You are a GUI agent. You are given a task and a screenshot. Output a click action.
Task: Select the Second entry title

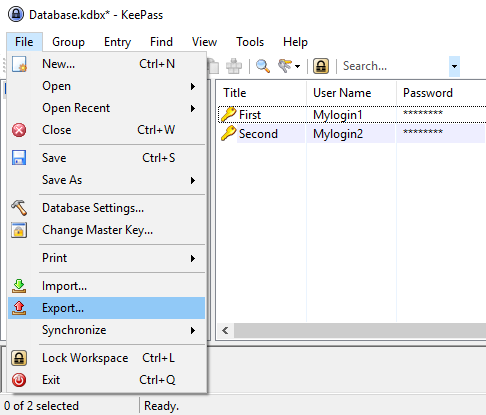258,134
